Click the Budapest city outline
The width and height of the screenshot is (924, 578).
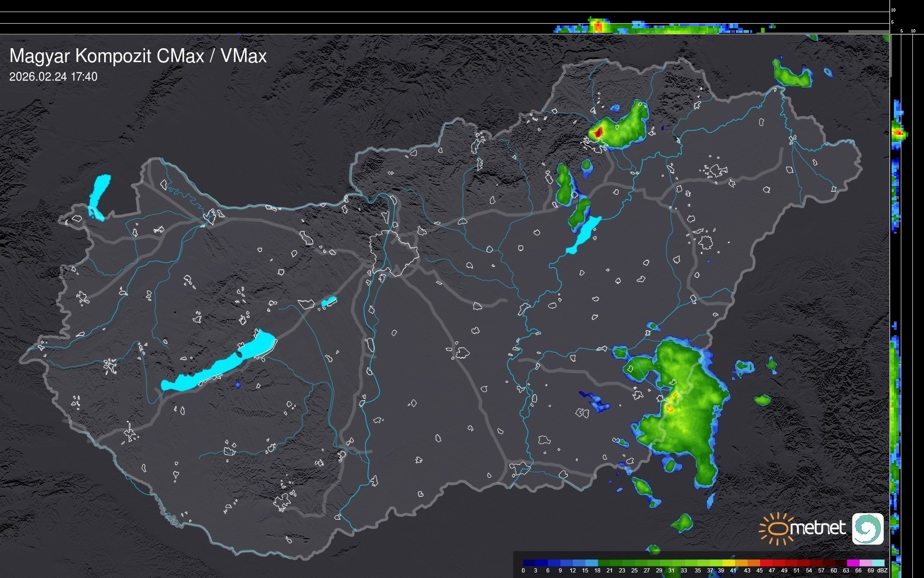point(394,253)
